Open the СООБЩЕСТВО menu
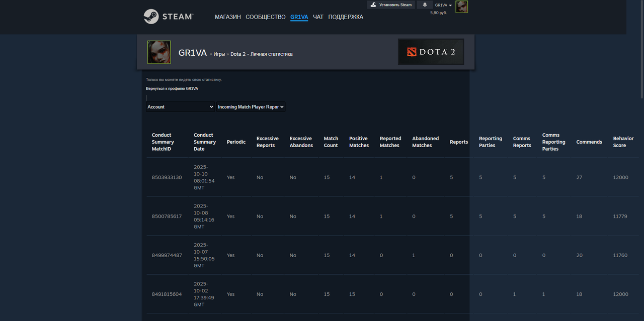644x321 pixels. click(266, 17)
